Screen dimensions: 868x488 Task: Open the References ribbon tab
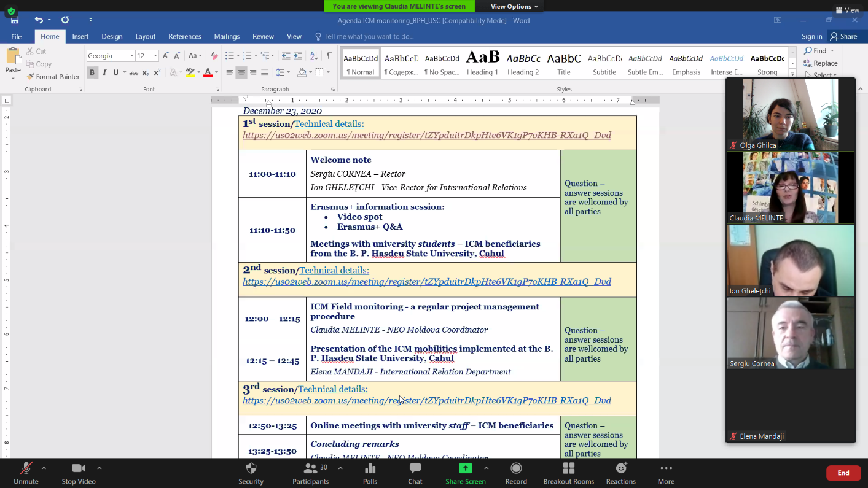coord(185,37)
